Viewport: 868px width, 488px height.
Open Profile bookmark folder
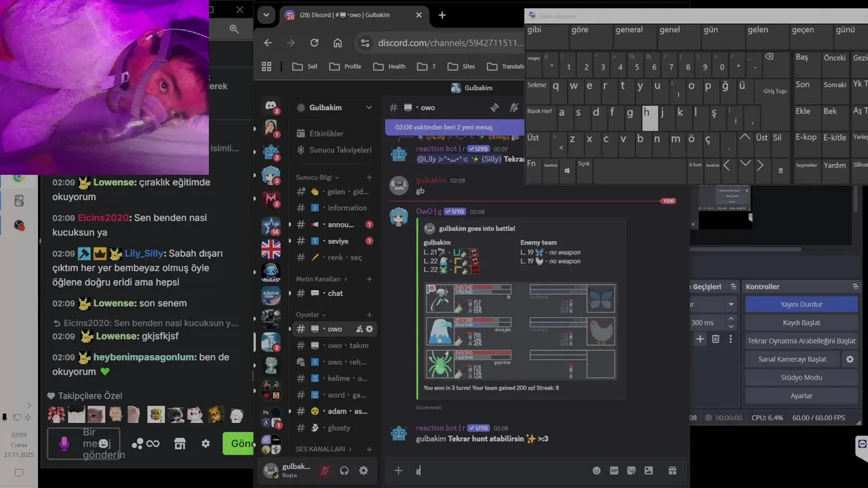345,66
